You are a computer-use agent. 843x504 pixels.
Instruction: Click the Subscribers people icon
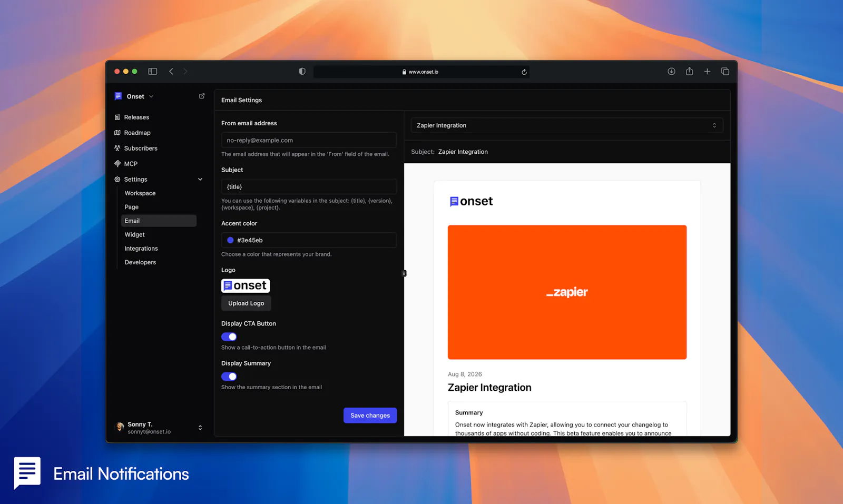click(x=117, y=149)
